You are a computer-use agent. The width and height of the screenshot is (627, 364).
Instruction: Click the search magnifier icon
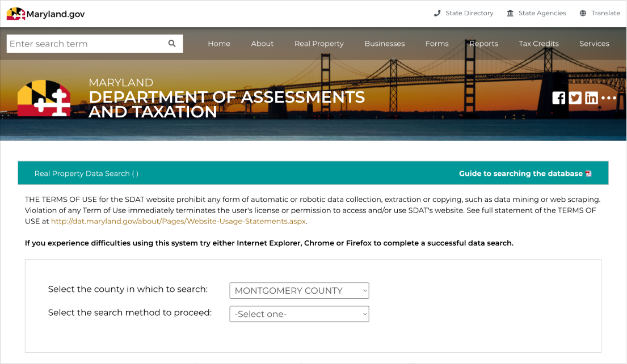tap(172, 44)
